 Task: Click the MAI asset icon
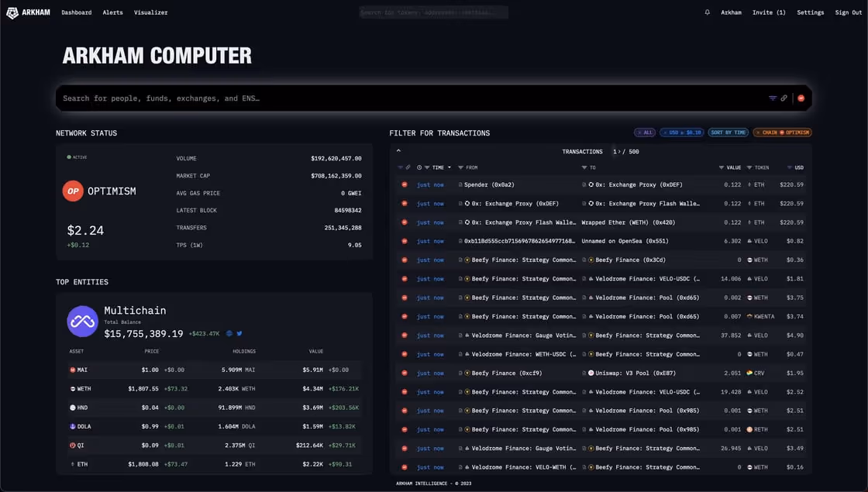click(x=73, y=370)
